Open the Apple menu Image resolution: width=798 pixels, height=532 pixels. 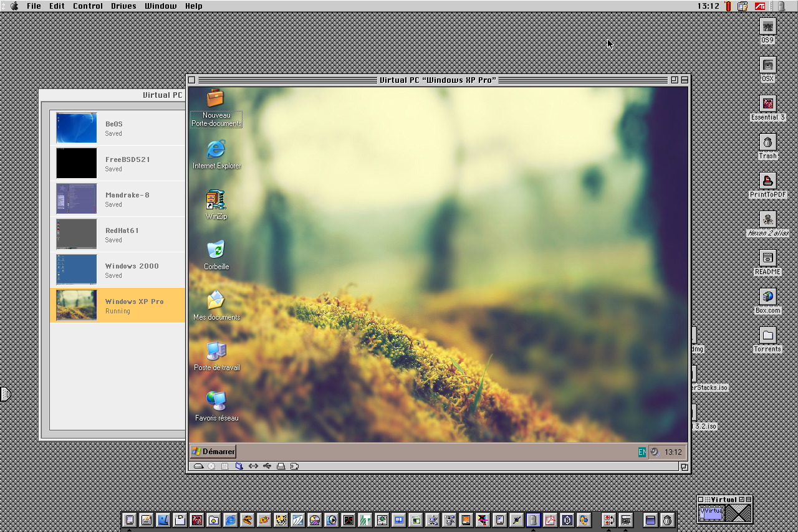tap(14, 6)
